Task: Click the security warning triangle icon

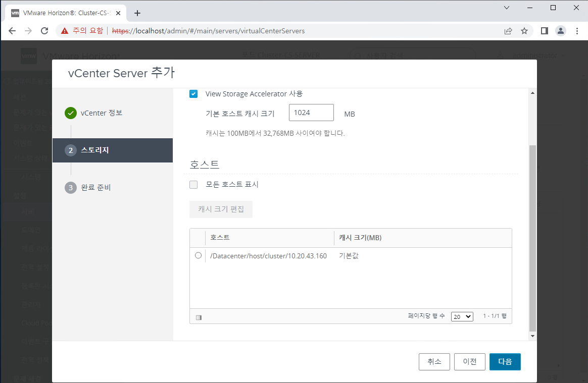Action: pos(65,31)
